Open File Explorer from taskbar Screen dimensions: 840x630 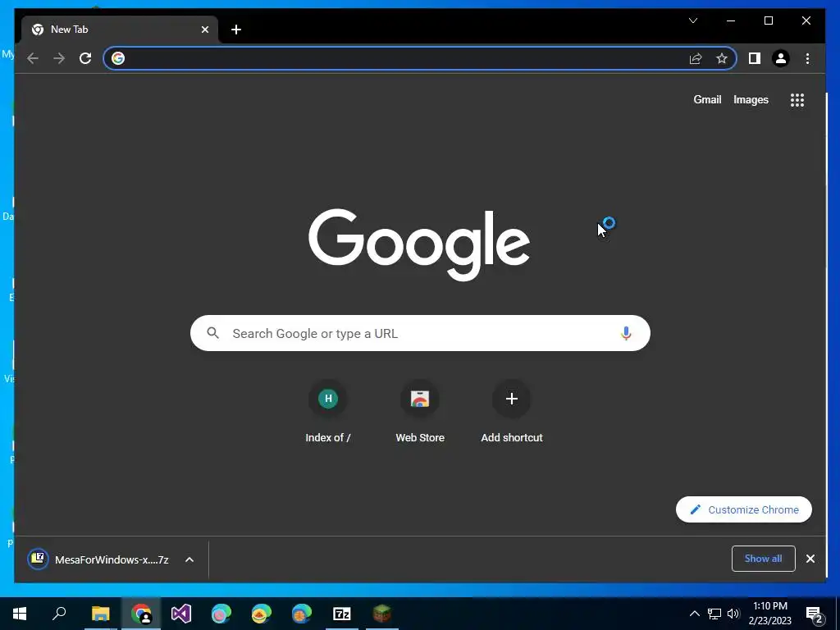pos(100,614)
